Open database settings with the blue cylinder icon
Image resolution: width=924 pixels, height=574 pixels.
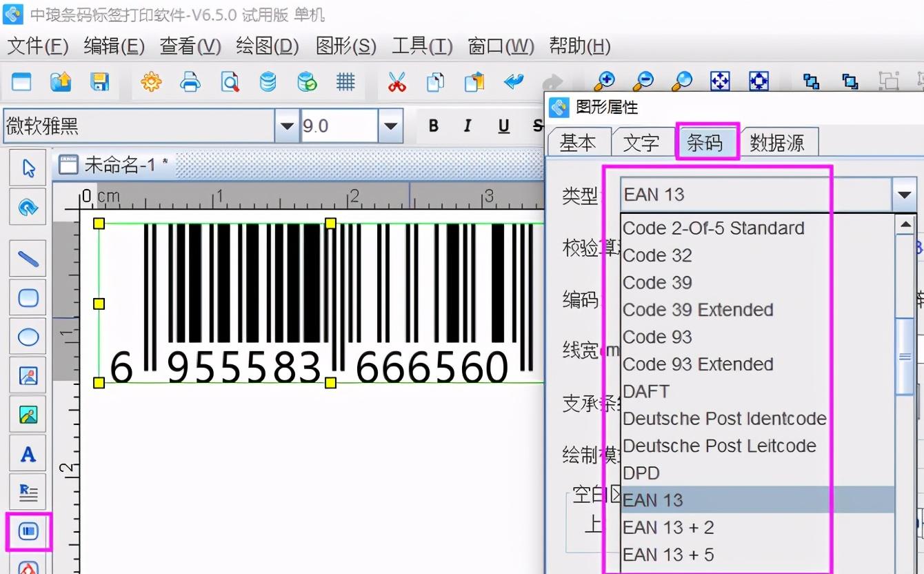click(x=268, y=82)
